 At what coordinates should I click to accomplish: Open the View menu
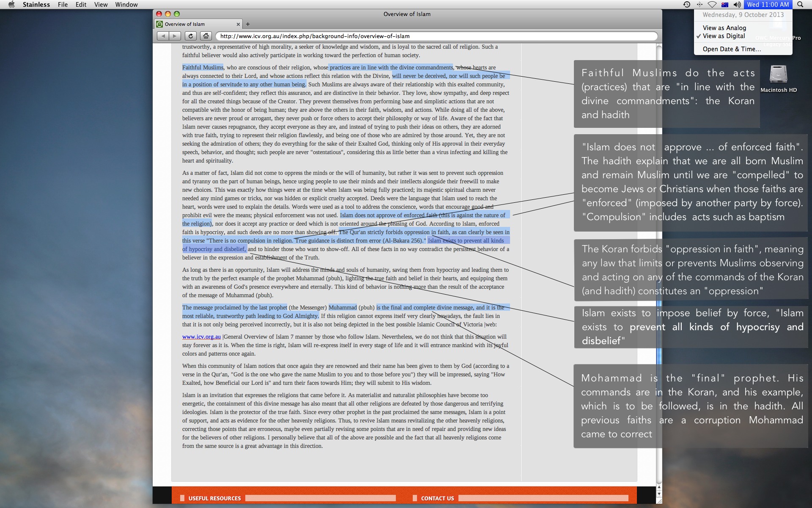101,4
